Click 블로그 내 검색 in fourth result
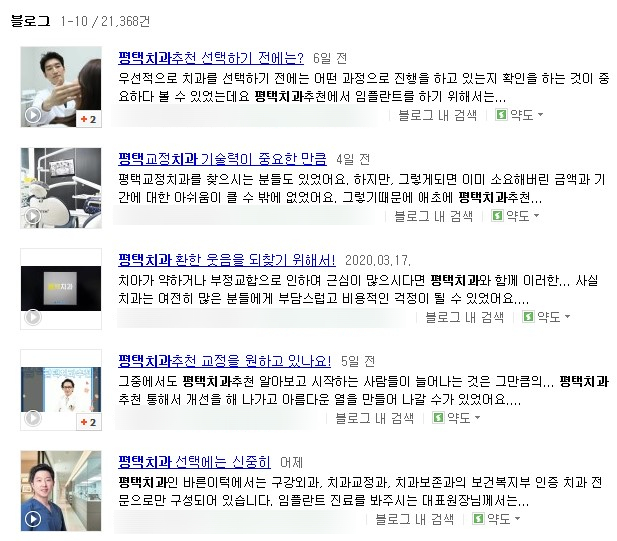 click(375, 418)
